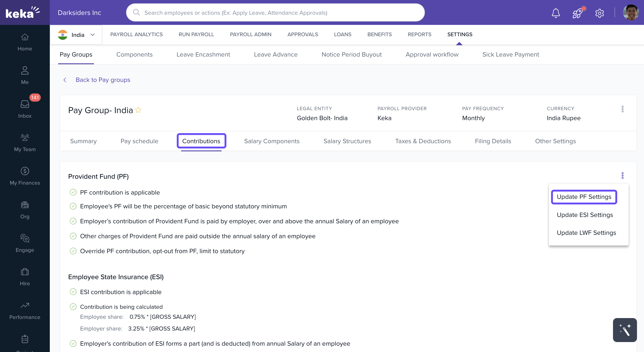644x352 pixels.
Task: Select Update ESI Settings option
Action: [584, 215]
